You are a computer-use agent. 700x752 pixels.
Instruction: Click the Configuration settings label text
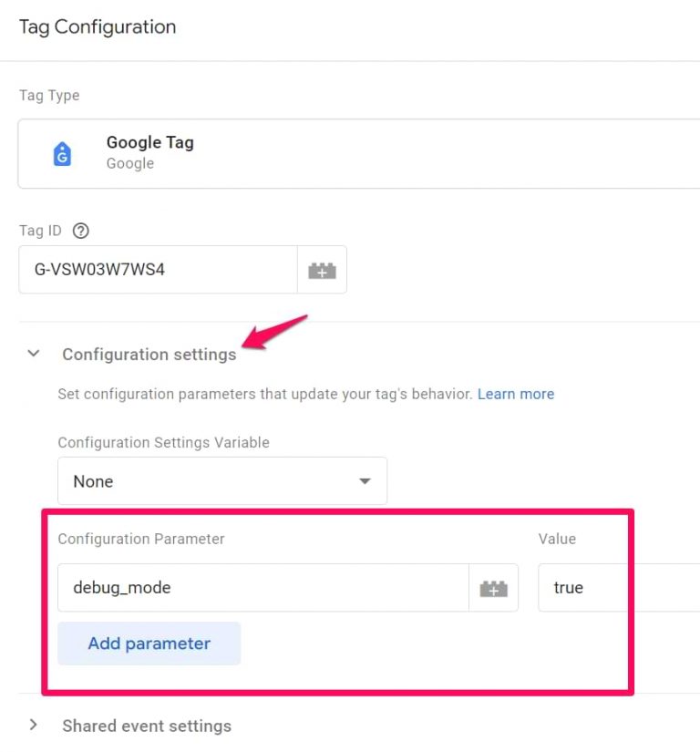(149, 354)
